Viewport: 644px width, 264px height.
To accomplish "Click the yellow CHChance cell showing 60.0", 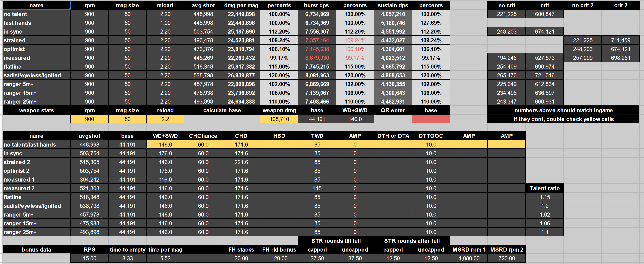I will point(203,144).
